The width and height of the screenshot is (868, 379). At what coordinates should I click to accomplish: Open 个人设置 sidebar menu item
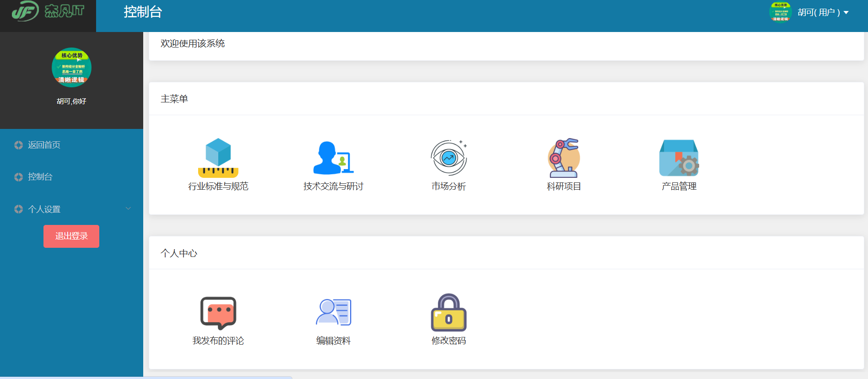[71, 209]
